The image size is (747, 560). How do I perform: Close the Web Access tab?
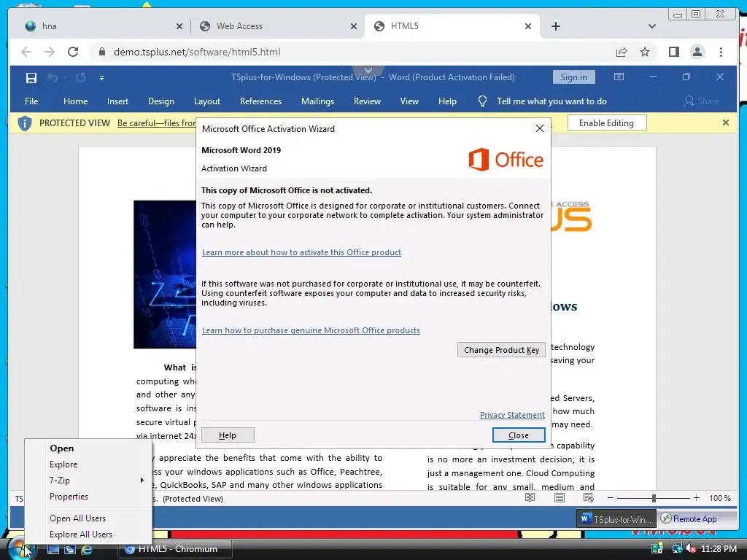[354, 26]
